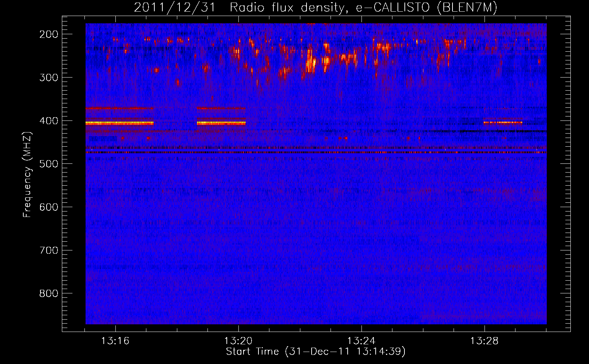Click the 300 frequency tick label

click(x=49, y=78)
